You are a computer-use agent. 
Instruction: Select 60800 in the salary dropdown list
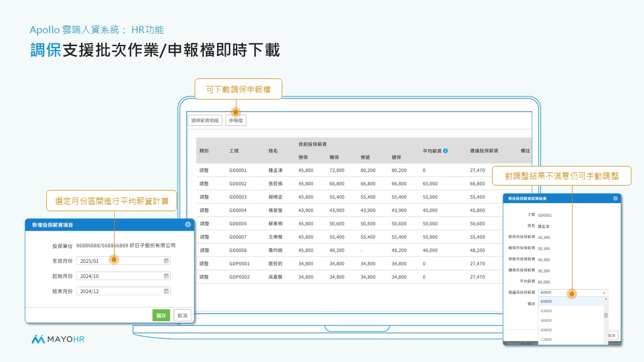click(x=571, y=302)
